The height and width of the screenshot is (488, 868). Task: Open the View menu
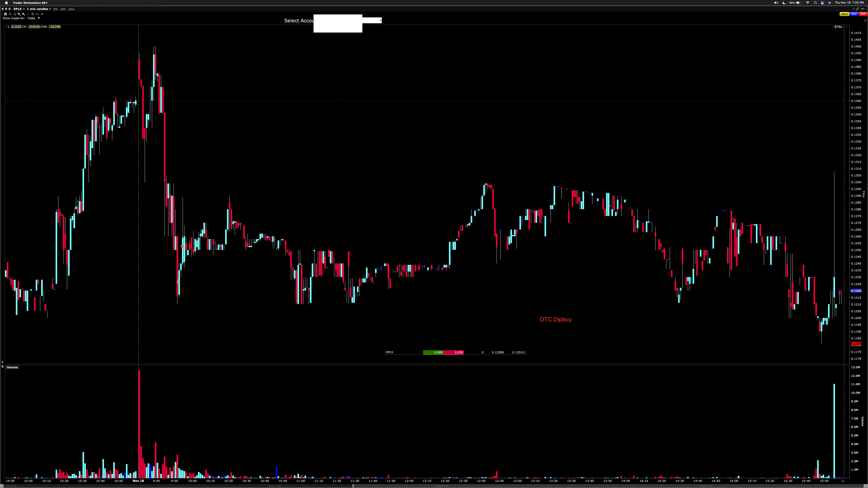(x=71, y=9)
